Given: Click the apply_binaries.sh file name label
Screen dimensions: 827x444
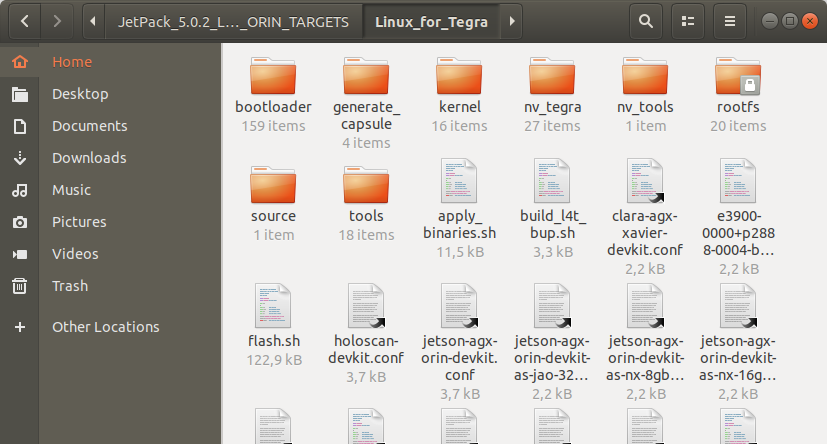Looking at the screenshot, I should 459,224.
